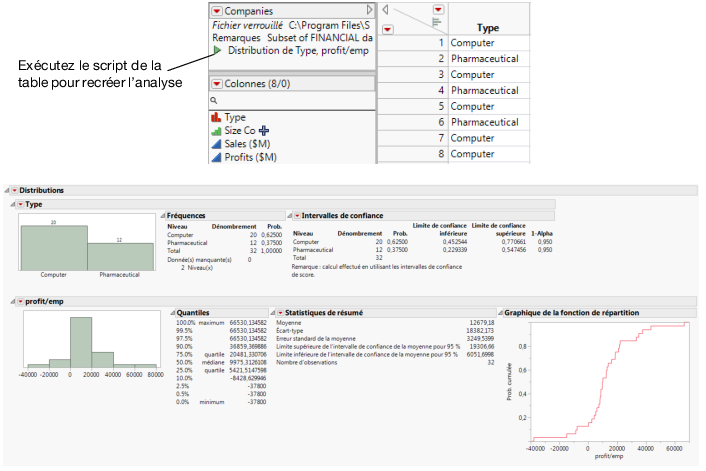This screenshot has height=471, width=706.
Task: Click the search magnifier icon in Colonnes panel
Action: click(x=214, y=100)
